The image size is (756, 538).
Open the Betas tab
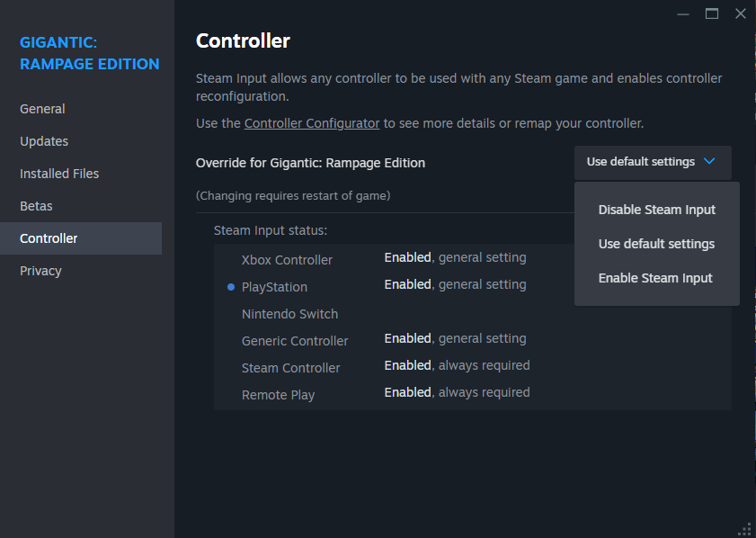point(36,206)
